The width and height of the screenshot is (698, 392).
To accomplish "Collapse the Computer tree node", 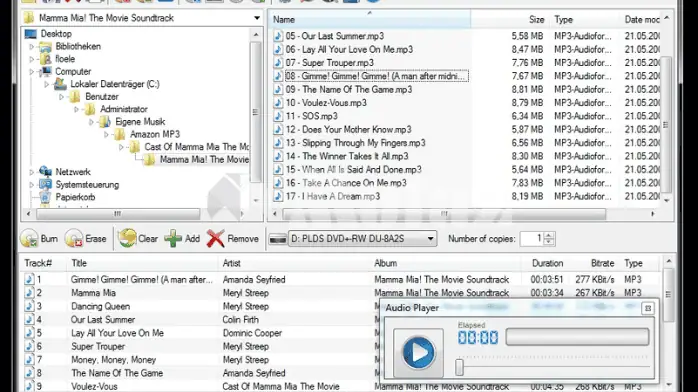I will [32, 71].
